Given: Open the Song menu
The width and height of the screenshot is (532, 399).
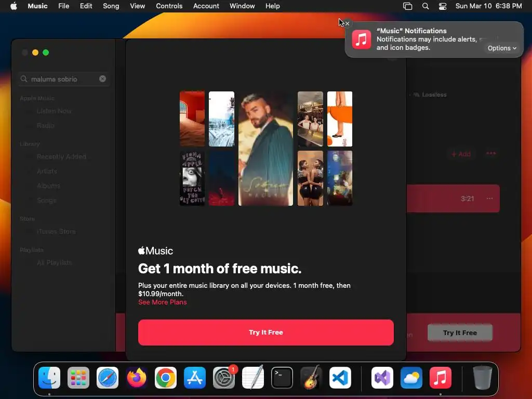Looking at the screenshot, I should coord(111,6).
